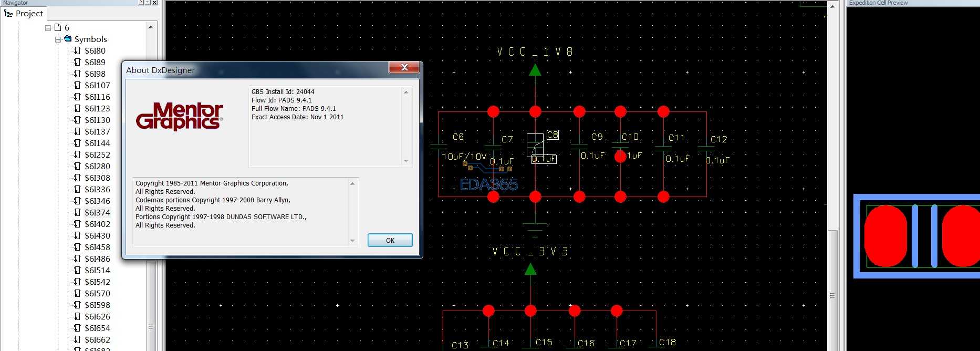Click Navigator tree scroll up arrow

click(x=151, y=27)
